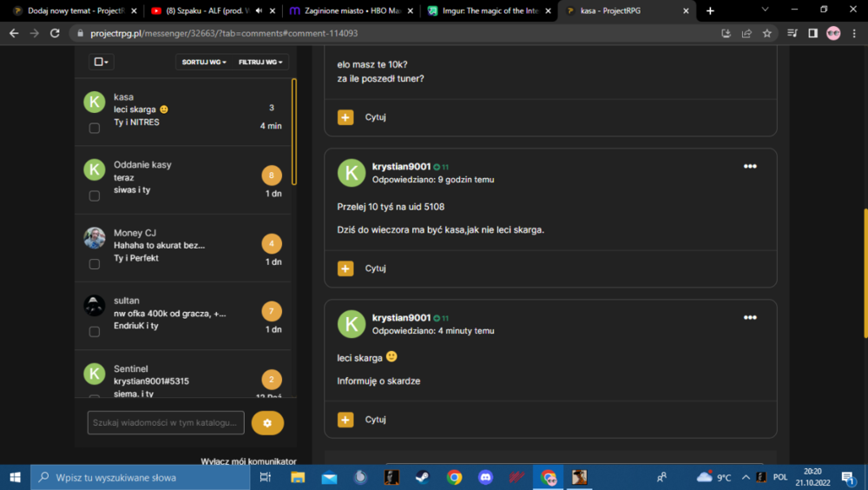Close the Imgur tab
The height and width of the screenshot is (490, 868).
click(548, 10)
